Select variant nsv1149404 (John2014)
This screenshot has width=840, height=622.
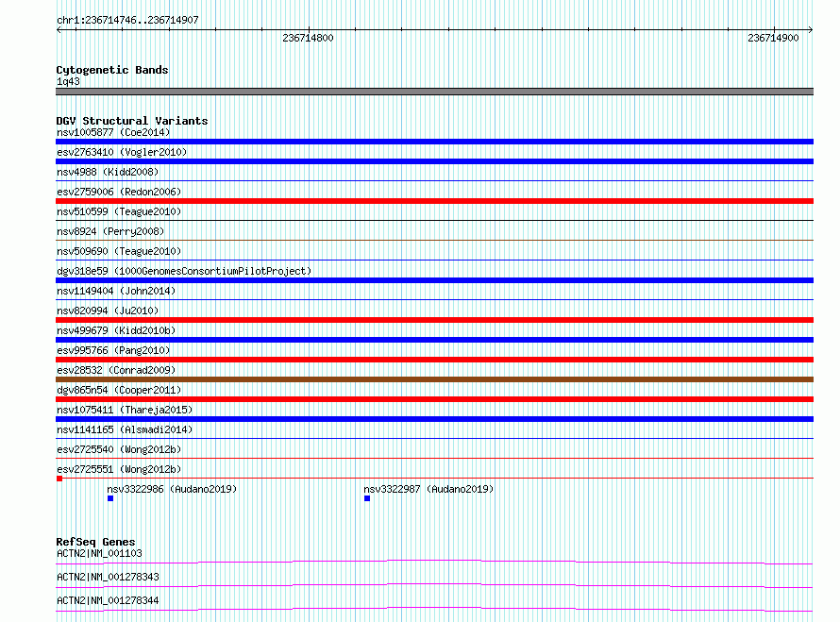116,291
